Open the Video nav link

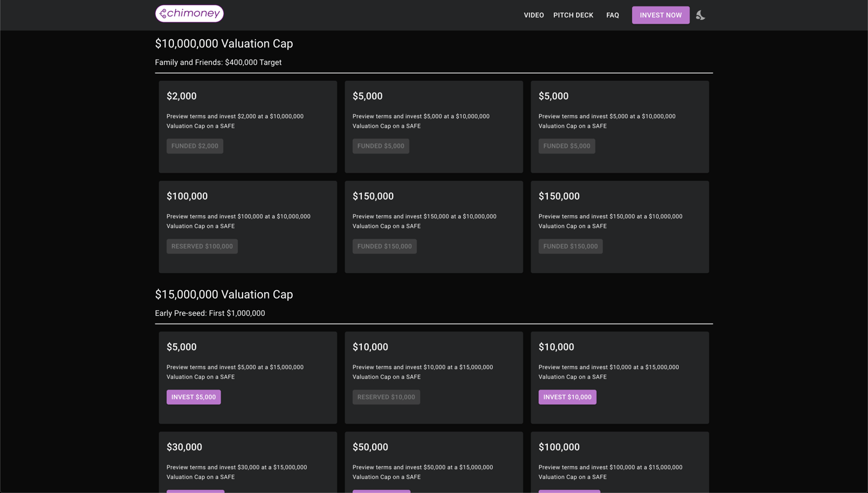pos(533,15)
